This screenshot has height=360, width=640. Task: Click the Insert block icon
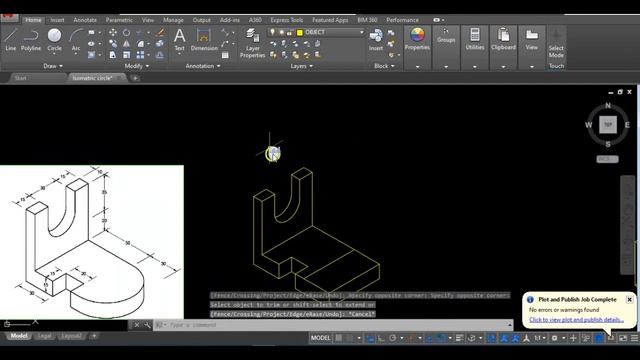pos(376,40)
